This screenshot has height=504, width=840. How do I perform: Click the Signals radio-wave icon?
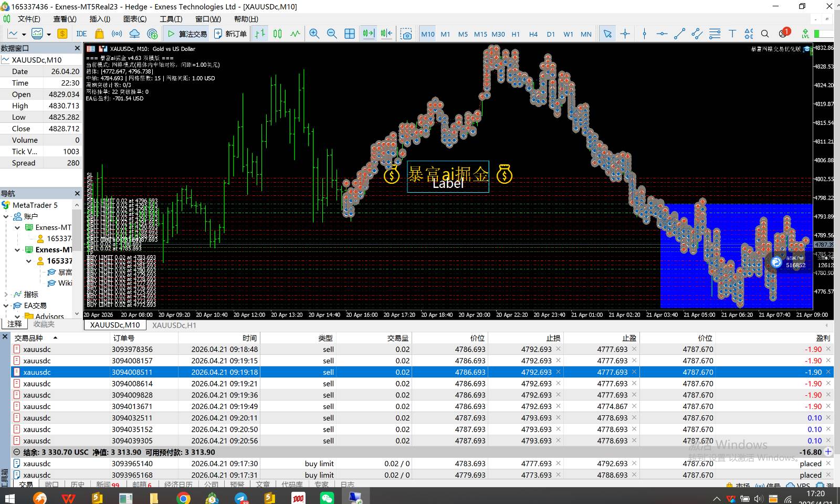117,34
